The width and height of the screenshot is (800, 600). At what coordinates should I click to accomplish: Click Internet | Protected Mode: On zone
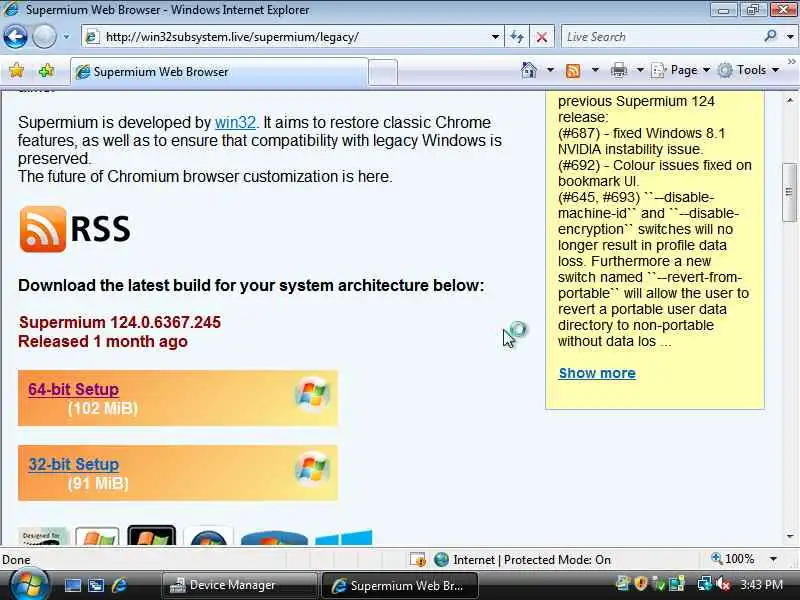click(522, 560)
